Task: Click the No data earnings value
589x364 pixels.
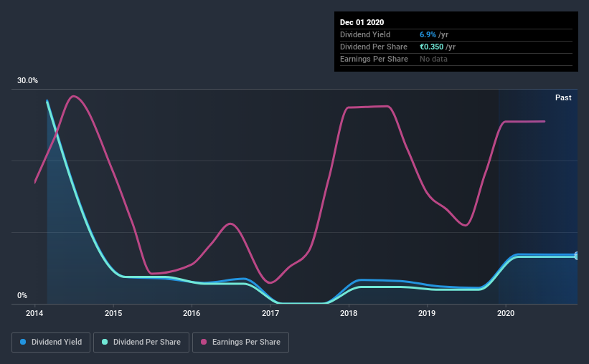Action: pyautogui.click(x=433, y=59)
